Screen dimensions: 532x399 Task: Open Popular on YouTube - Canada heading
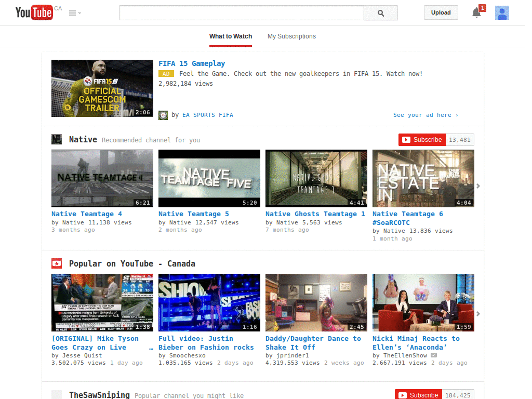tap(132, 263)
